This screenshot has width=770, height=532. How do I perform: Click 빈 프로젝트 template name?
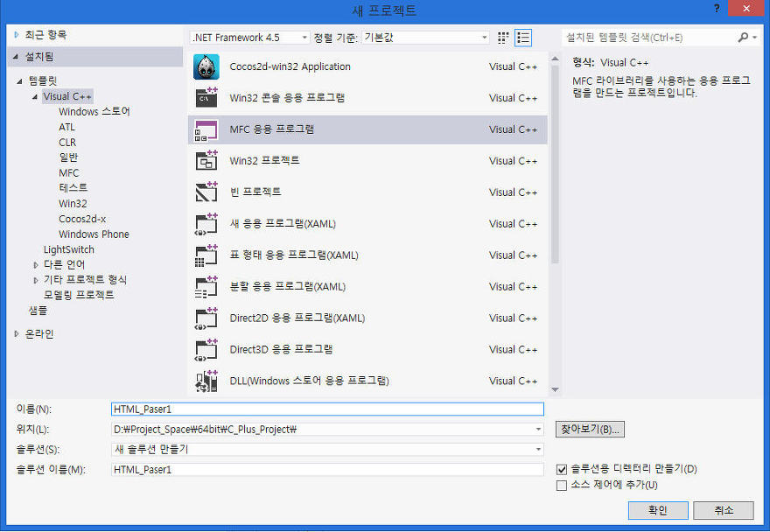(255, 192)
